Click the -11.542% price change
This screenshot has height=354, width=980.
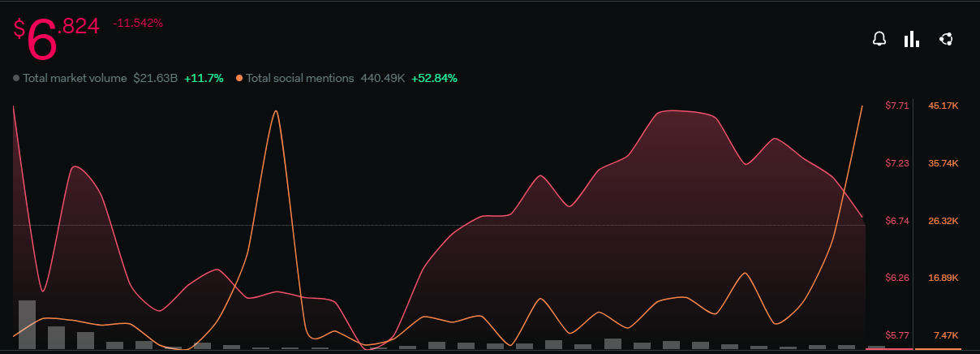(x=138, y=23)
